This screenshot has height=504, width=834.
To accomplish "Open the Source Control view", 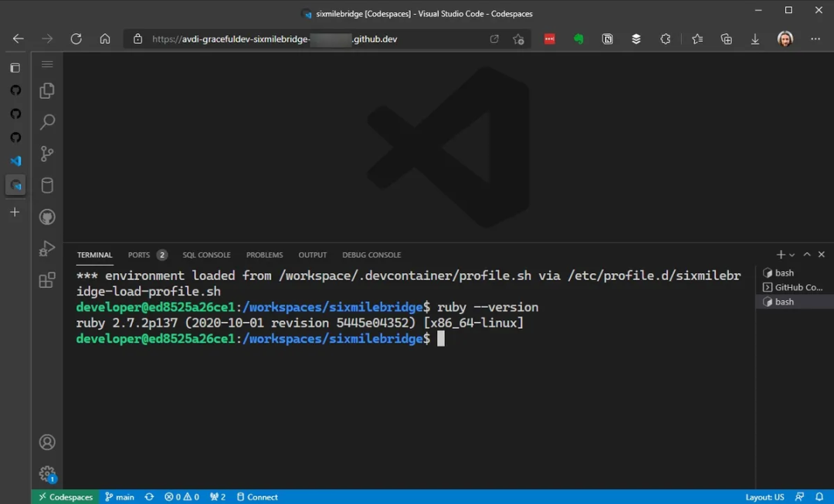I will coord(47,154).
